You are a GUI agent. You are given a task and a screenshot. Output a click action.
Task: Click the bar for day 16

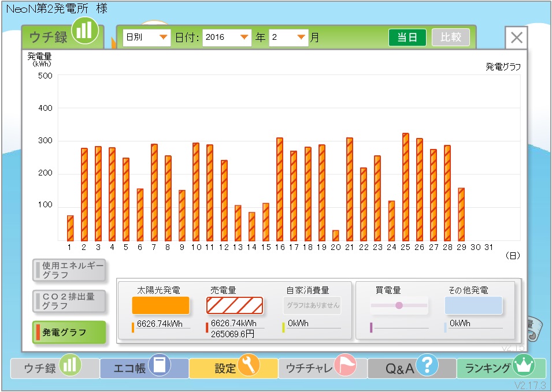(x=280, y=189)
